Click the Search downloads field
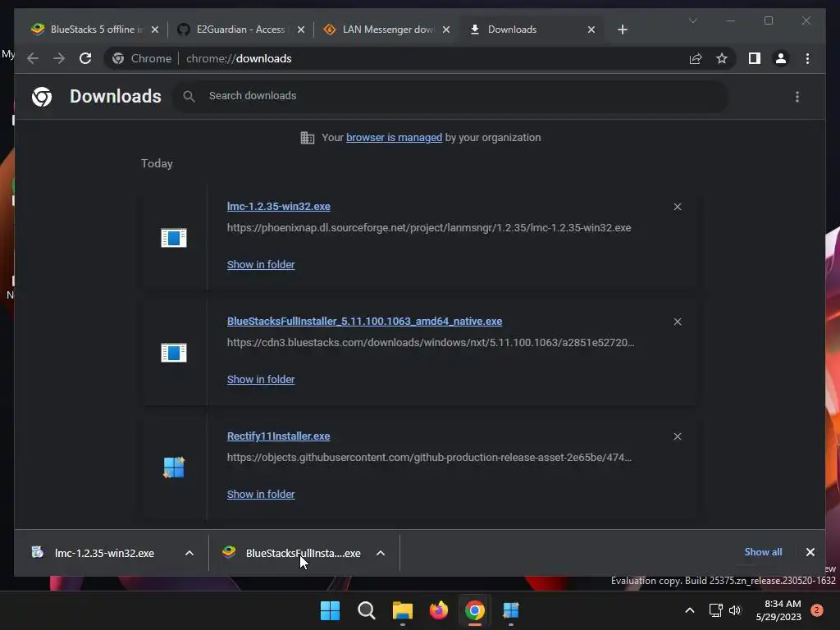This screenshot has height=630, width=840. click(x=450, y=96)
